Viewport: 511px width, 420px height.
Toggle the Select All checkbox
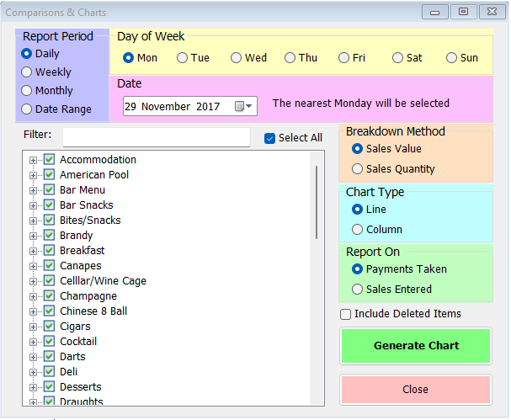269,138
